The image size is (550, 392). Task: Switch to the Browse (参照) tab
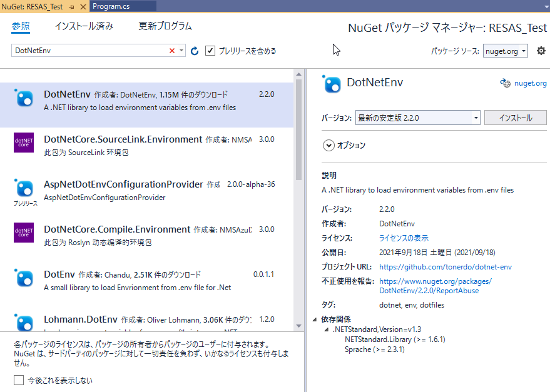click(x=21, y=26)
